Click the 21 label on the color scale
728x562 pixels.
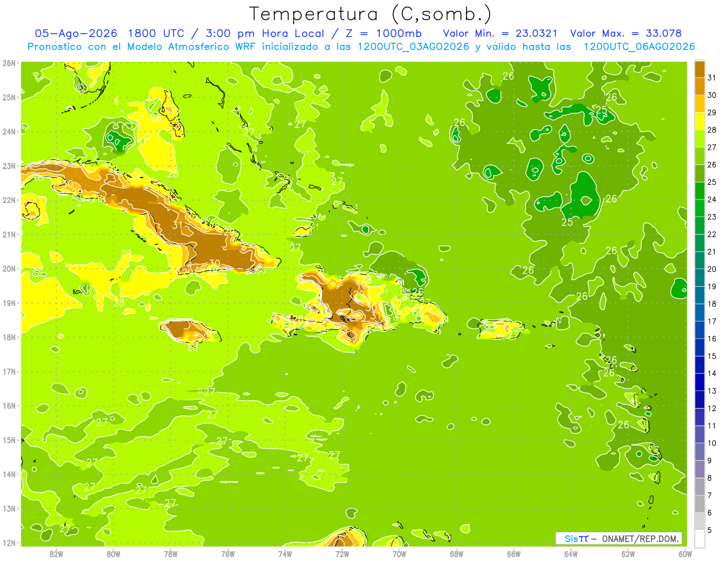[x=712, y=252]
